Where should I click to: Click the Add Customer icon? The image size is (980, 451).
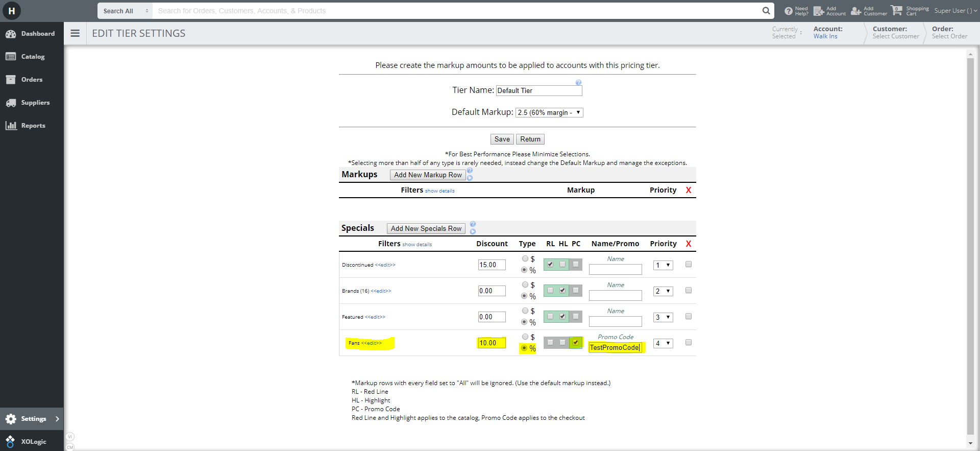pyautogui.click(x=856, y=11)
